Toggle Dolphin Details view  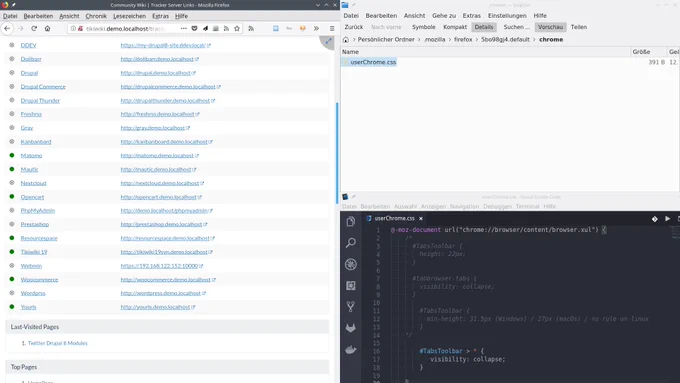click(484, 27)
